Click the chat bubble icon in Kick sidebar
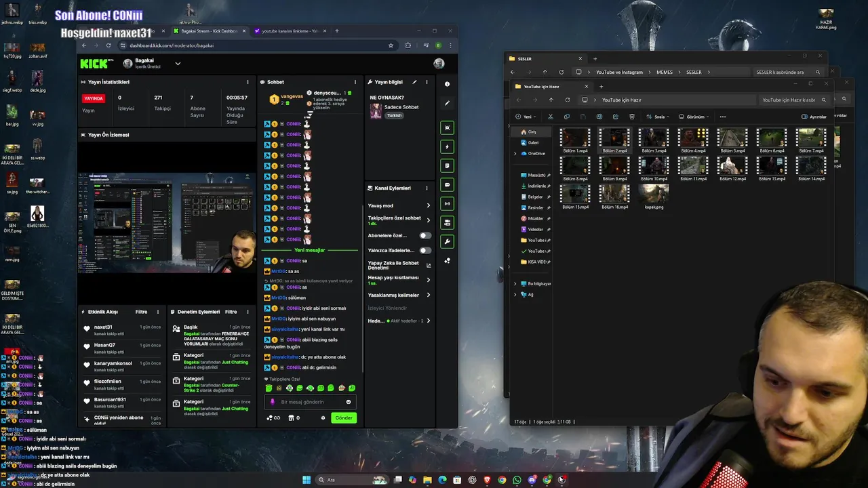Screen dimensions: 868x488 pyautogui.click(x=447, y=184)
